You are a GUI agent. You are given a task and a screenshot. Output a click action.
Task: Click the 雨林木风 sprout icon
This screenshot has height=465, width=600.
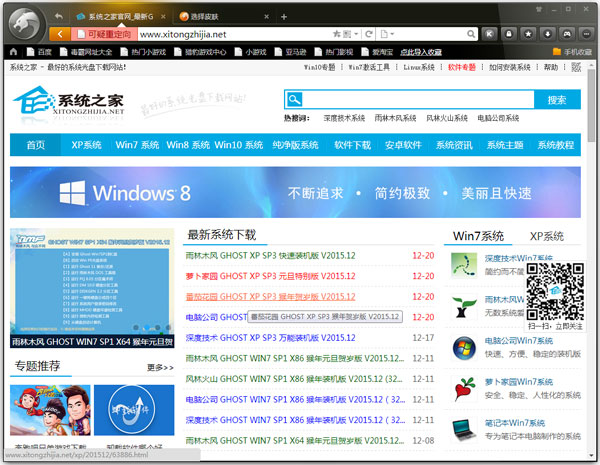click(x=464, y=306)
